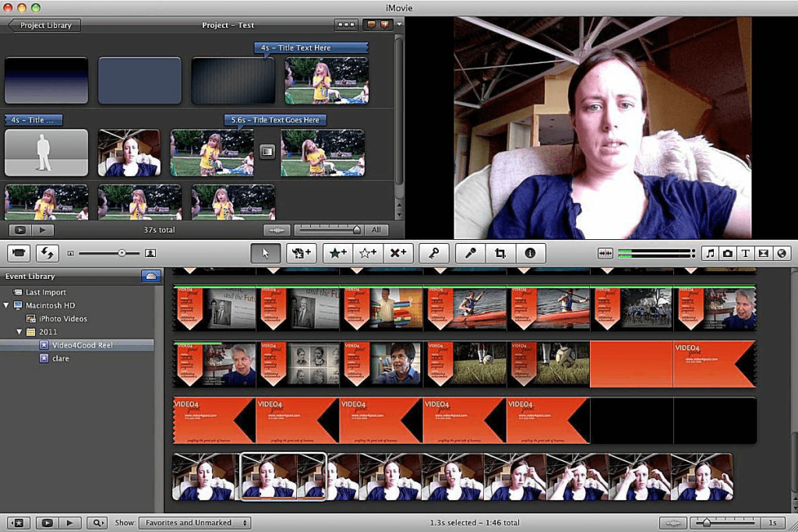
Task: Open the maps and backgrounds globe browser
Action: [x=782, y=253]
